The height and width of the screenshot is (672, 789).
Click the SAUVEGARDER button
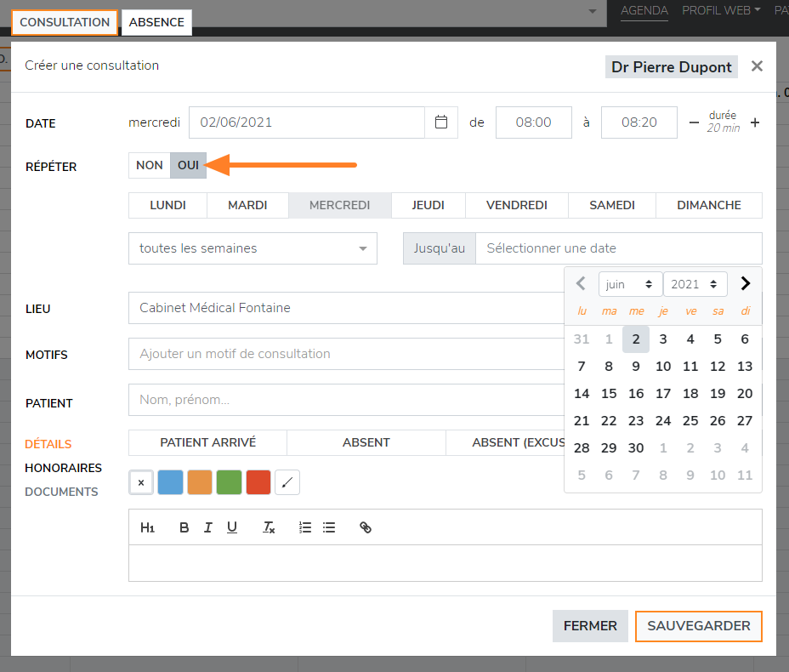698,626
